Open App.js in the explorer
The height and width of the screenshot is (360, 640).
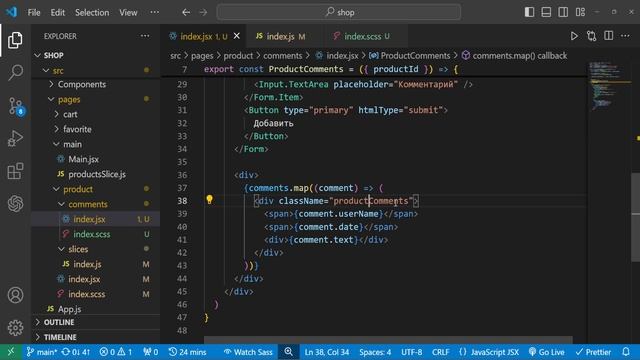point(96,309)
